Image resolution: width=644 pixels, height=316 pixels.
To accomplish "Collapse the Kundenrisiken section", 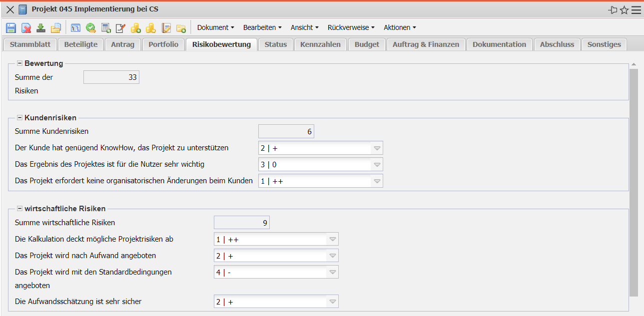I will point(20,118).
